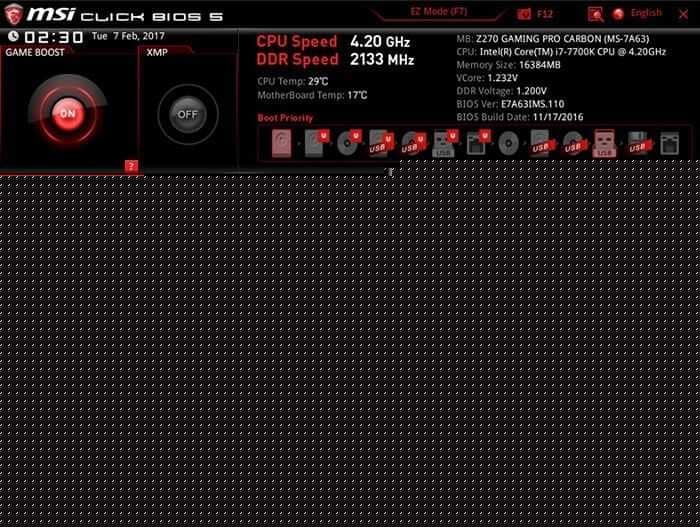
Task: Open the red question mark help icon
Action: 131,166
